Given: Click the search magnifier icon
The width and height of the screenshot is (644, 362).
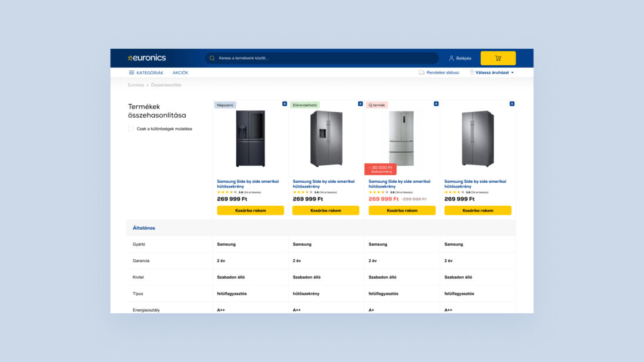Looking at the screenshot, I should tap(212, 58).
